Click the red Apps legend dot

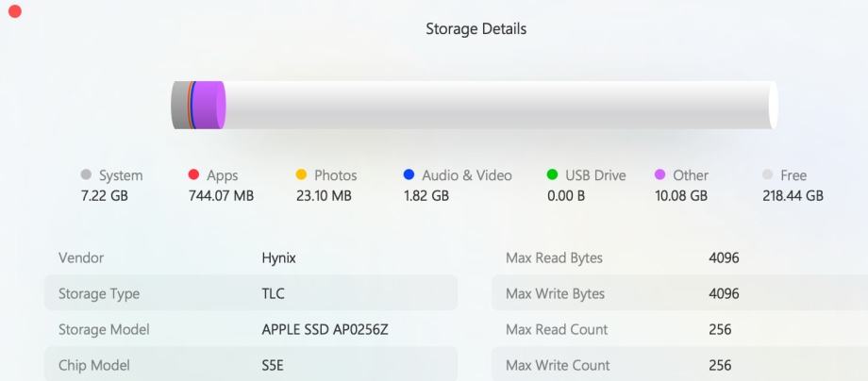[x=193, y=174]
